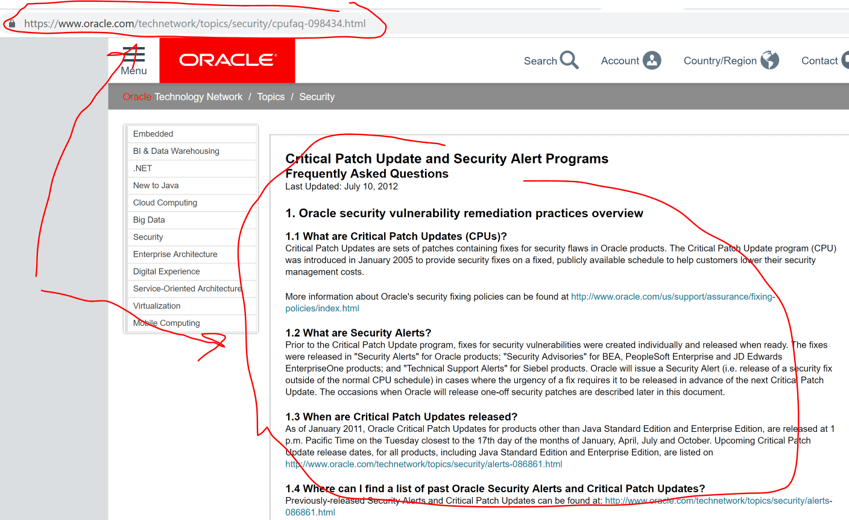Image resolution: width=849 pixels, height=520 pixels.
Task: Click section 1 remediation practices overview heading
Action: point(464,213)
